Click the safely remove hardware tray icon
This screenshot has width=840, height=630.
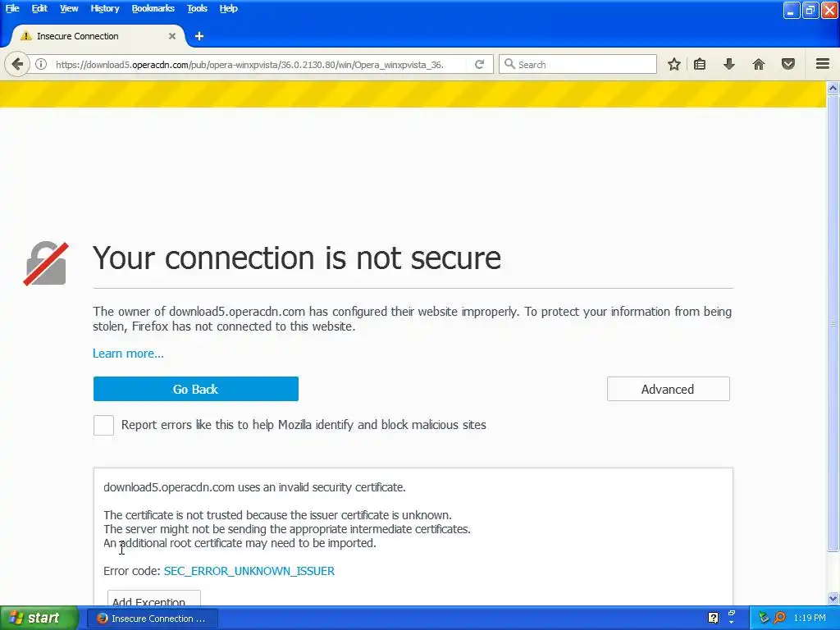(x=764, y=619)
